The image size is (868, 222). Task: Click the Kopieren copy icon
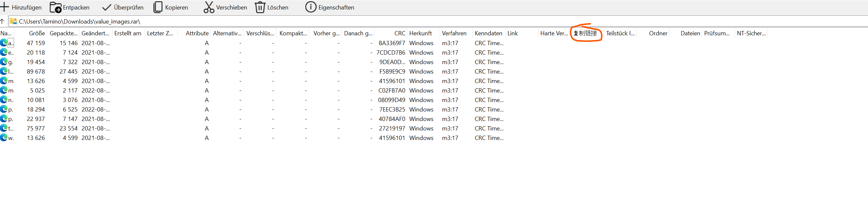[x=158, y=7]
